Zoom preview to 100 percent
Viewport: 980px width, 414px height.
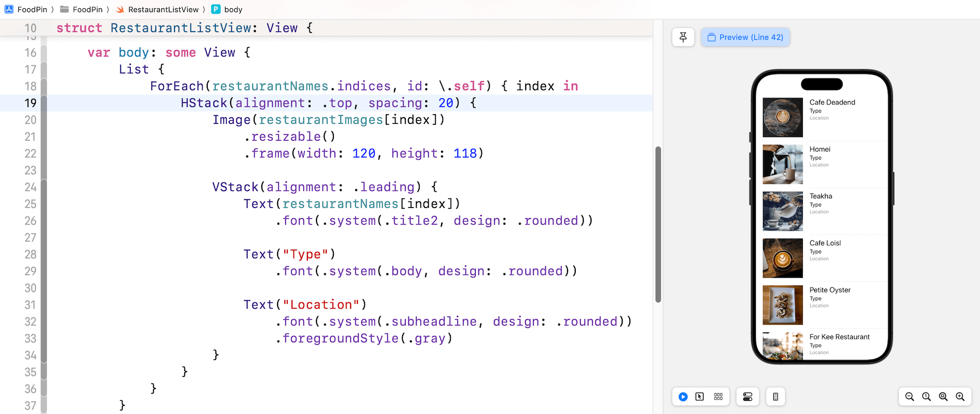tap(926, 397)
